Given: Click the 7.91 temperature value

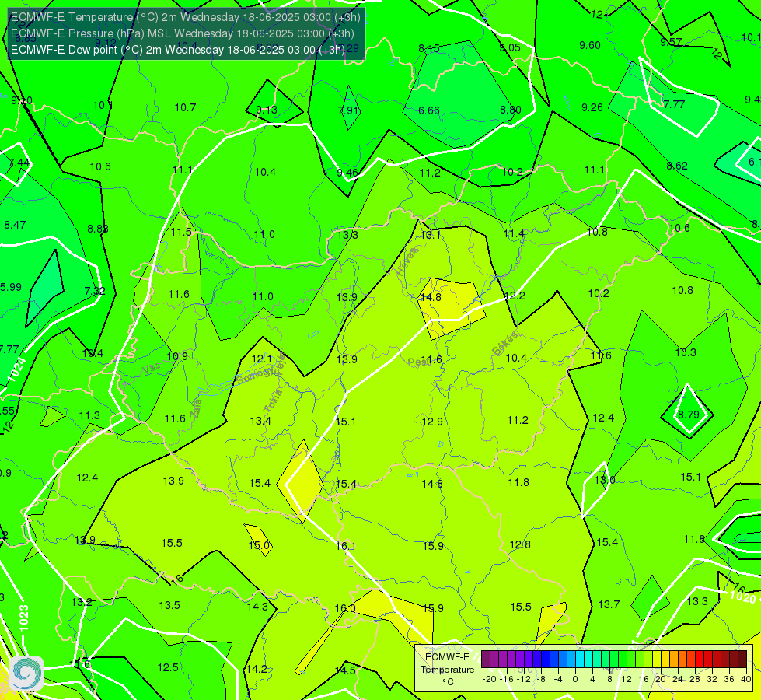Looking at the screenshot, I should point(348,110).
